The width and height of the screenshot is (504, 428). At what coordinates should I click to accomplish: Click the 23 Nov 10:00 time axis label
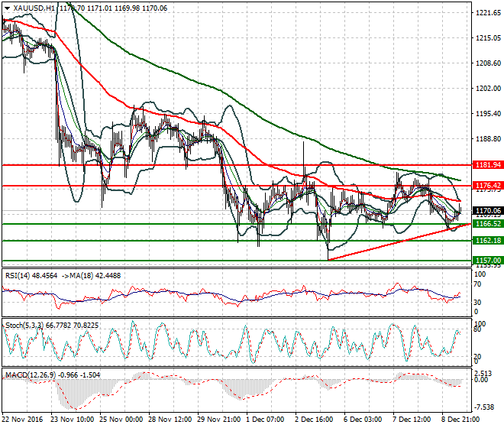click(x=73, y=420)
